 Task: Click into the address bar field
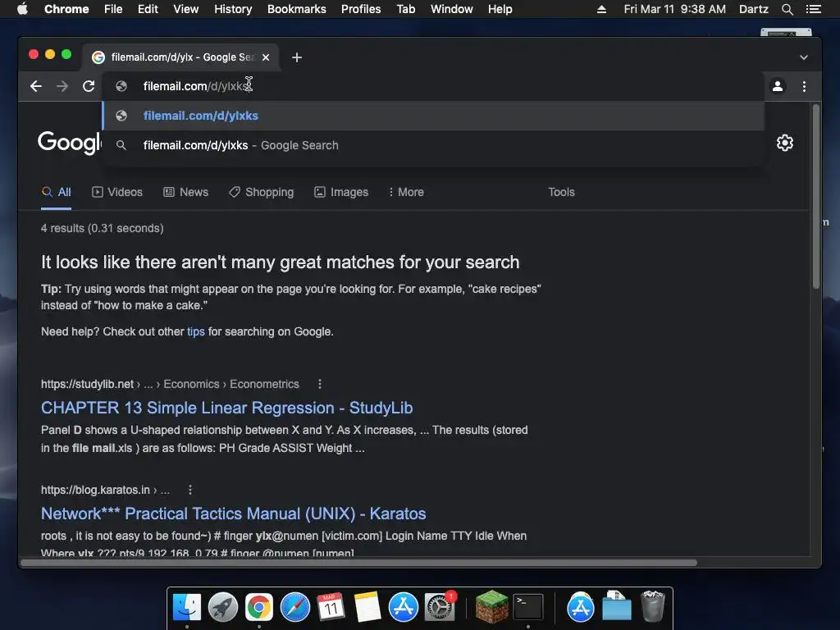pyautogui.click(x=434, y=86)
